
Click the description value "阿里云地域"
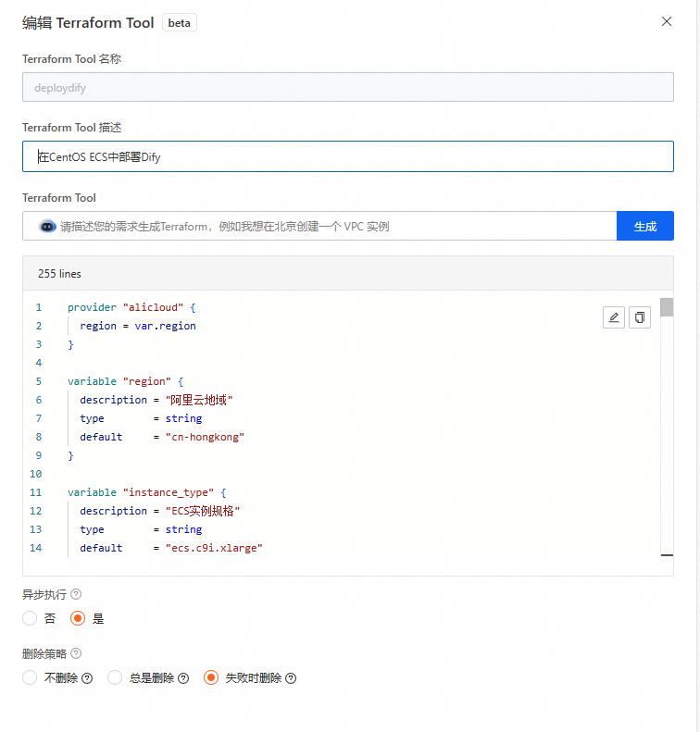(x=199, y=400)
